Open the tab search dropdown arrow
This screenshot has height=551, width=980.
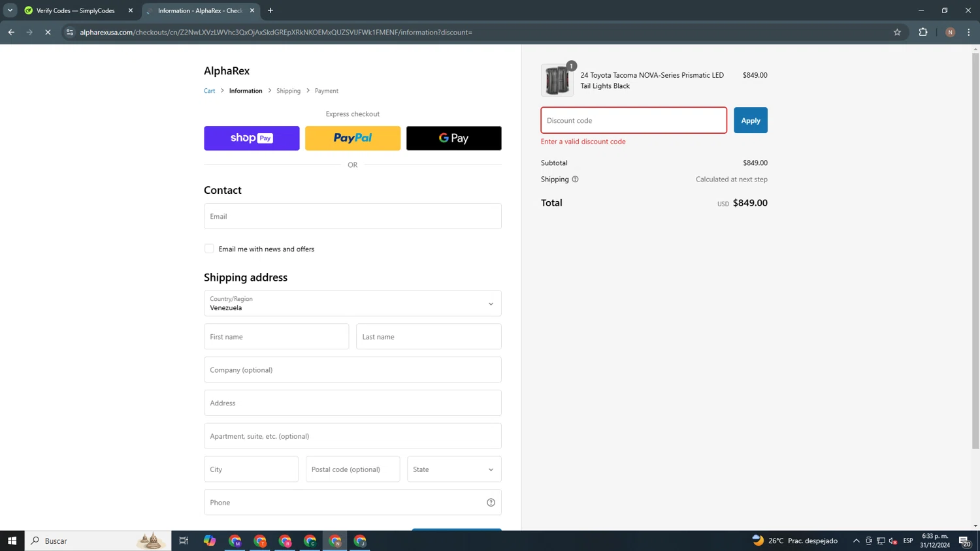10,10
